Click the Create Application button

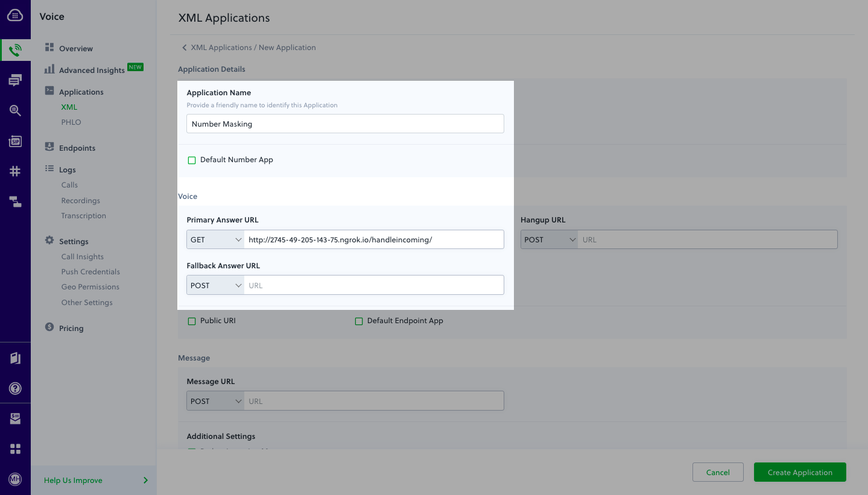(x=799, y=472)
